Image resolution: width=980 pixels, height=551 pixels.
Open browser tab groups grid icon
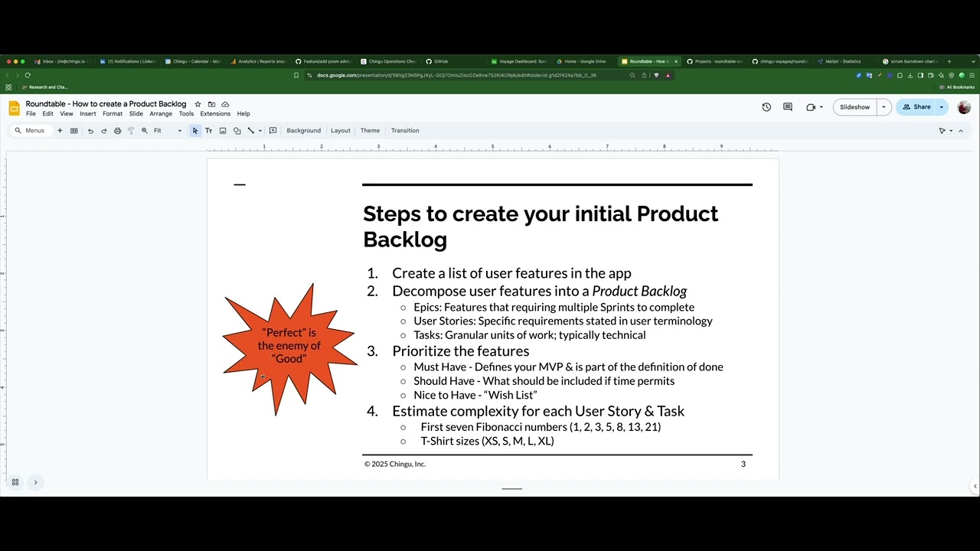click(x=8, y=87)
